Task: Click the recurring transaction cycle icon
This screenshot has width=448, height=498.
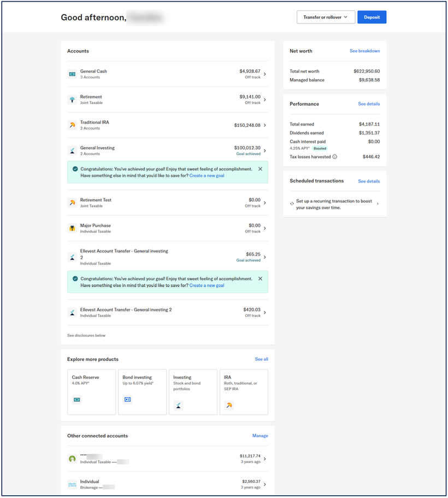Action: click(x=292, y=203)
